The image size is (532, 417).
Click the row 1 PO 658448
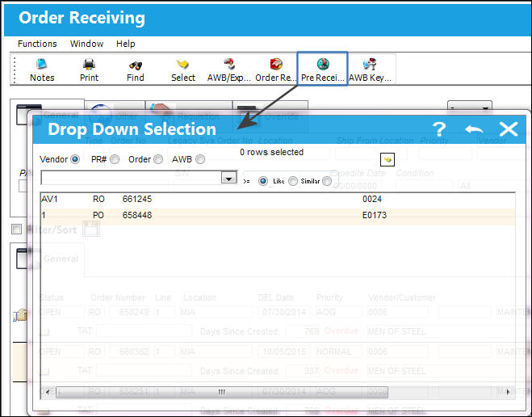point(278,215)
